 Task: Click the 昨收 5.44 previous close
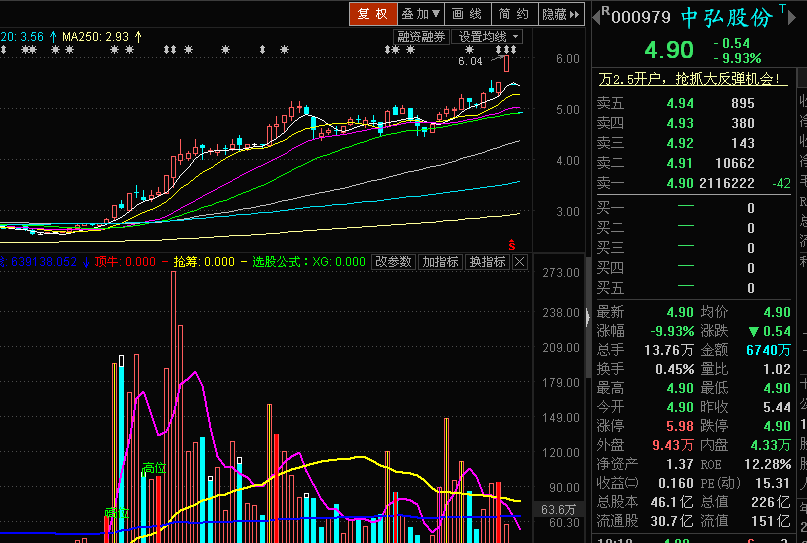tap(777, 407)
